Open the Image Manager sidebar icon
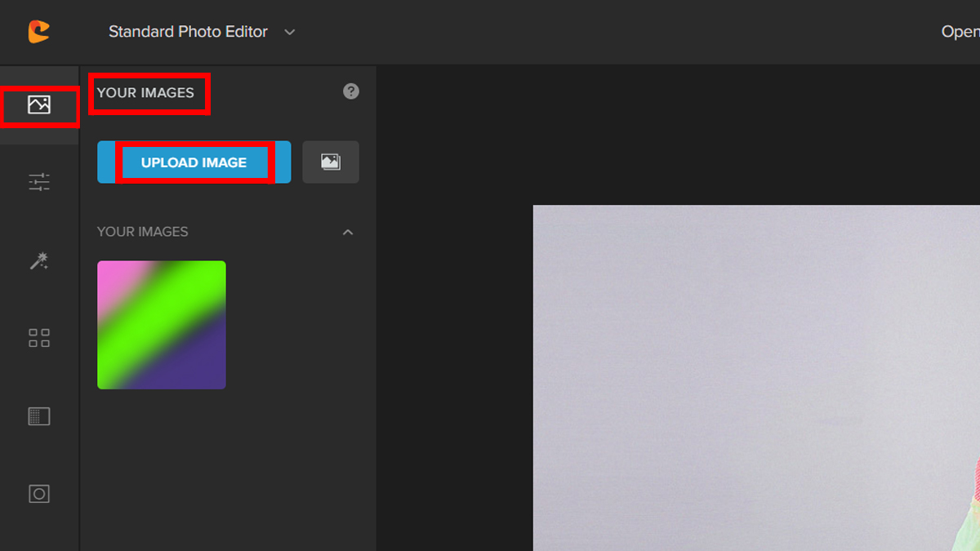This screenshot has height=551, width=980. pos(39,105)
